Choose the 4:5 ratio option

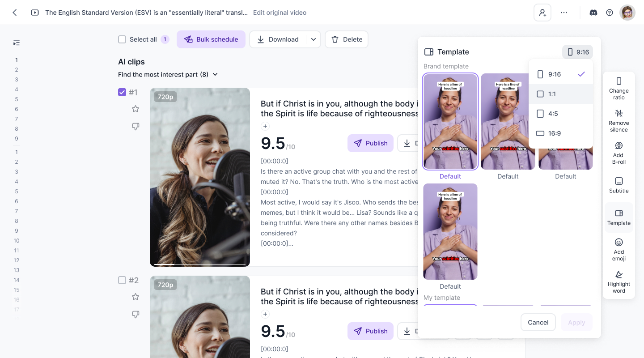561,114
